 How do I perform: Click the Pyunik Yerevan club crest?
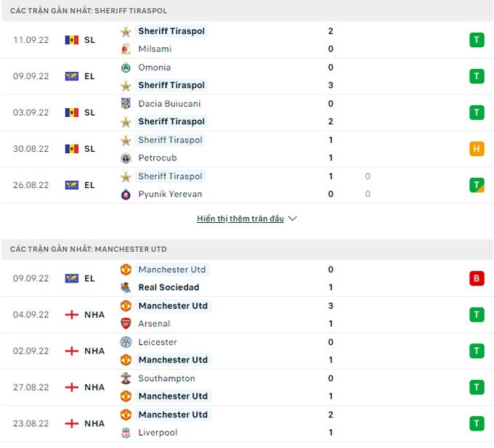126,195
